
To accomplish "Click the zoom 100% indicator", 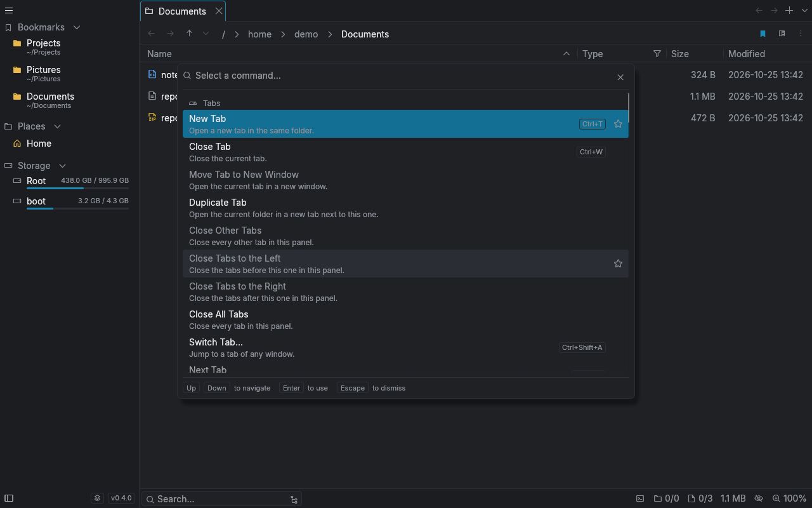I will 789,498.
